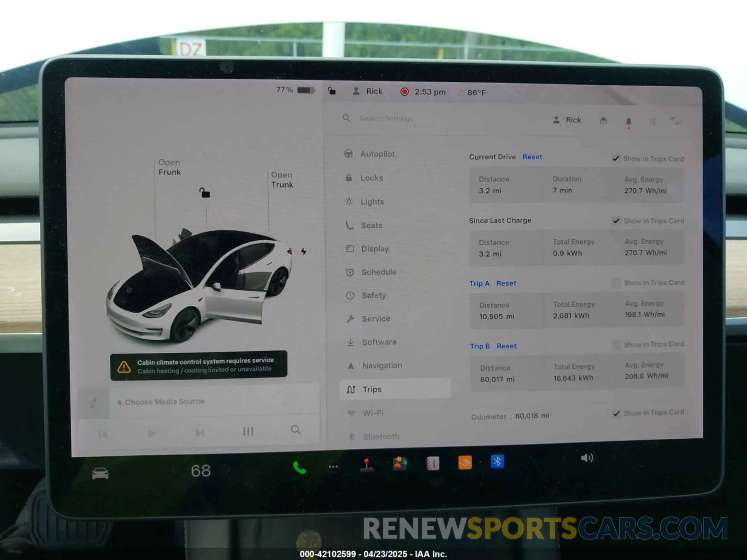Open the Locks settings menu
The width and height of the screenshot is (747, 560).
(x=365, y=178)
